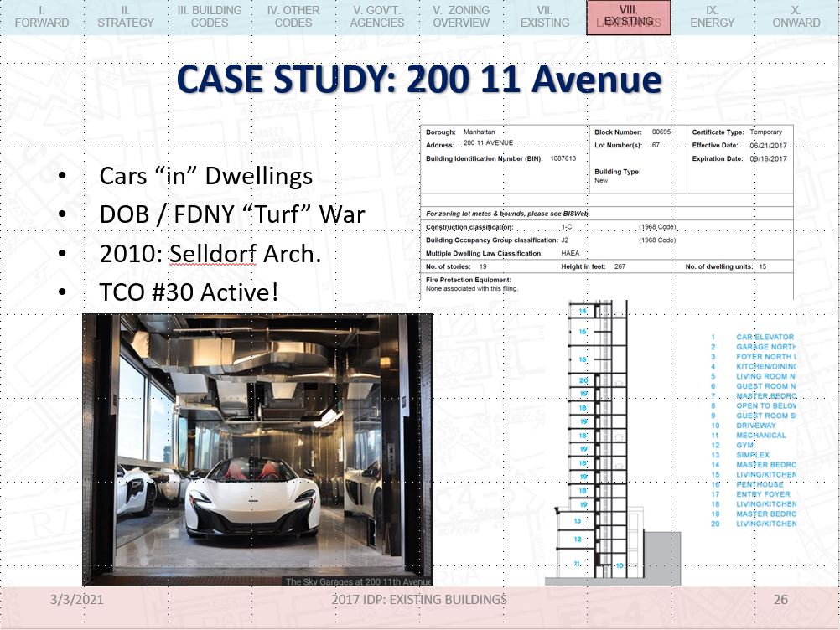
Task: Click the certificate of occupancy table image
Action: 607,209
